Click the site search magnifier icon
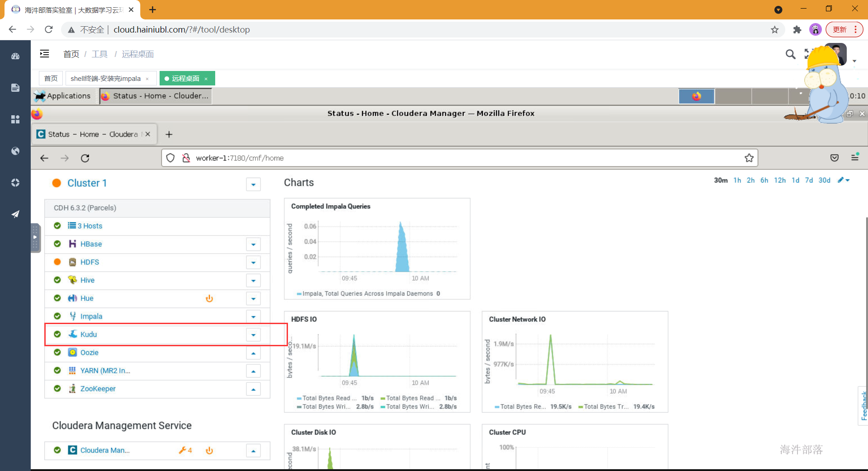868x471 pixels. [x=790, y=54]
